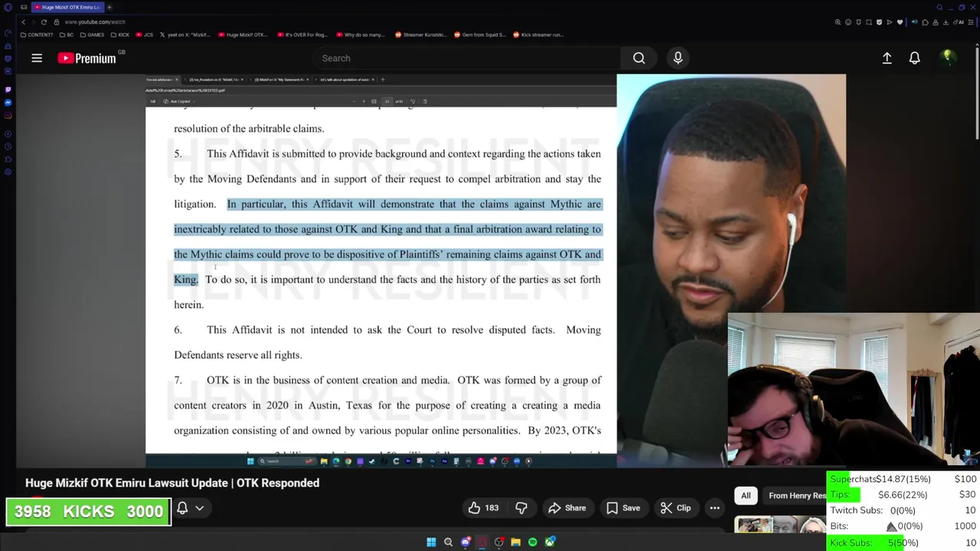Image resolution: width=980 pixels, height=551 pixels.
Task: Open the create upload icon
Action: coord(887,58)
